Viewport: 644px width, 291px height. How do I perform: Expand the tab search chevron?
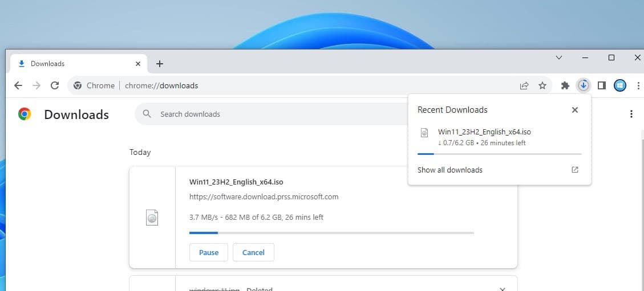[558, 58]
